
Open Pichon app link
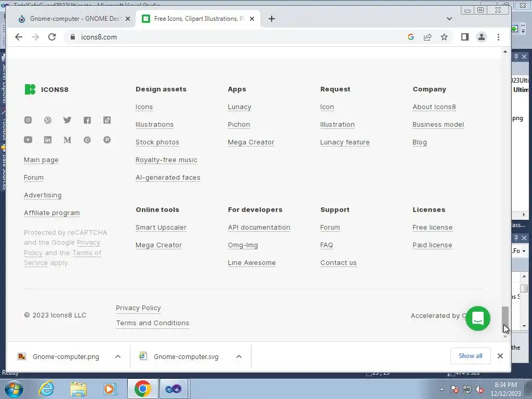tap(239, 125)
